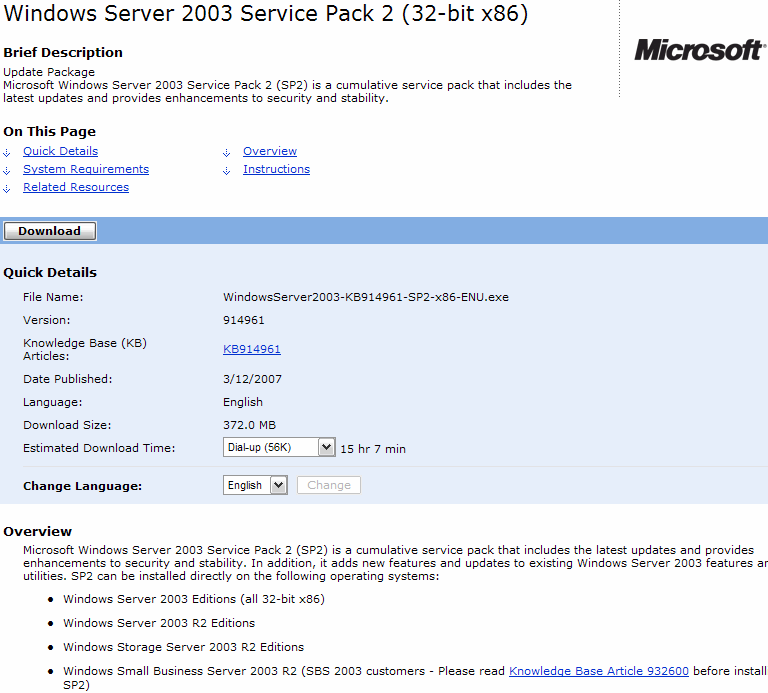This screenshot has width=768, height=693.
Task: Click bullet Windows Server 2003 Editions (all 32-bit x86)
Action: click(194, 599)
